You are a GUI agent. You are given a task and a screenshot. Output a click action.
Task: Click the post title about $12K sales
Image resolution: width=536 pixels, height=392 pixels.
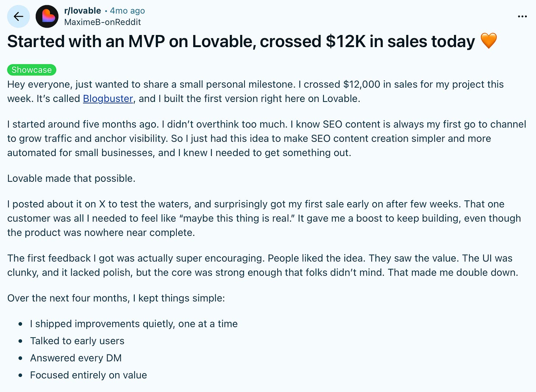point(241,41)
